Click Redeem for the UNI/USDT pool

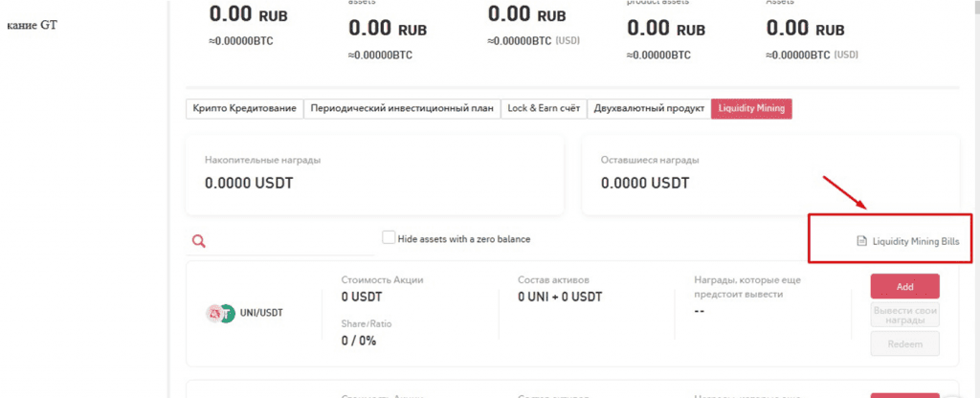click(905, 343)
